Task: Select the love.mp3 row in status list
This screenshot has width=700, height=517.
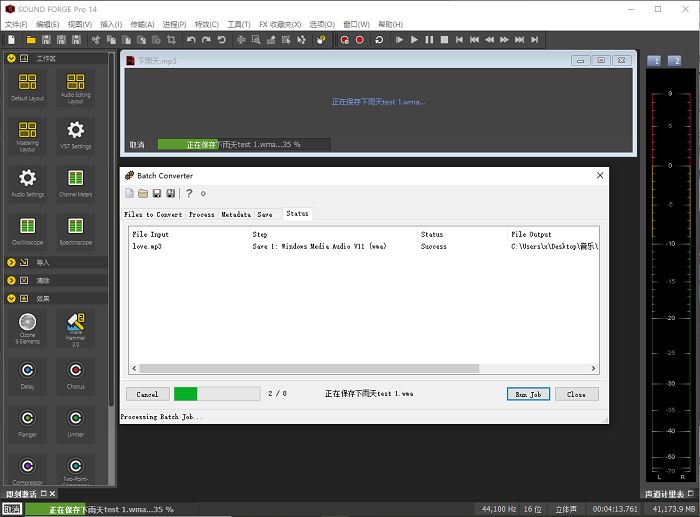Action: 146,246
